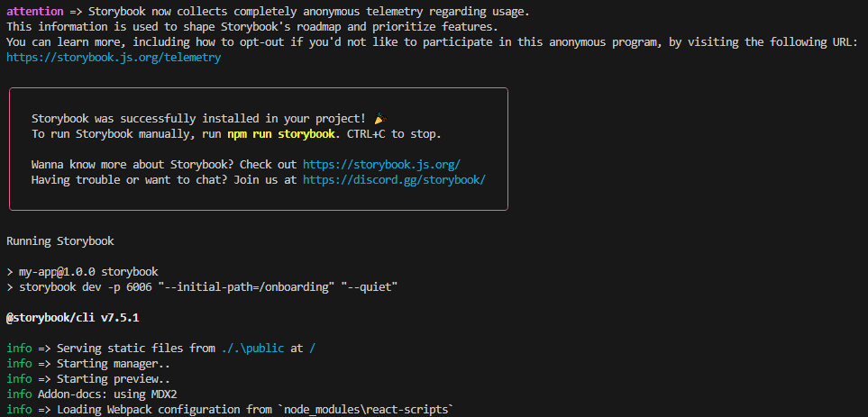Click the 'shape Storybook's roadmap' sentence
The width and height of the screenshot is (868, 417).
click(x=252, y=26)
